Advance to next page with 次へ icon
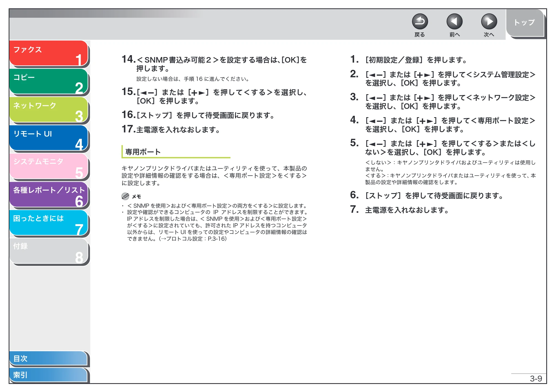 pyautogui.click(x=489, y=22)
